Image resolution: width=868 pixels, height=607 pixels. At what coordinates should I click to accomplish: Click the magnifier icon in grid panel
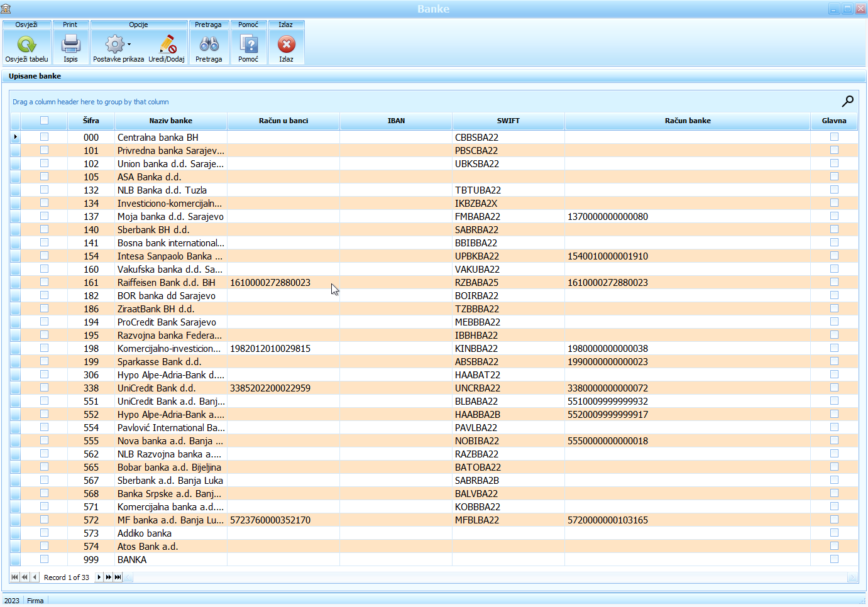pyautogui.click(x=847, y=101)
